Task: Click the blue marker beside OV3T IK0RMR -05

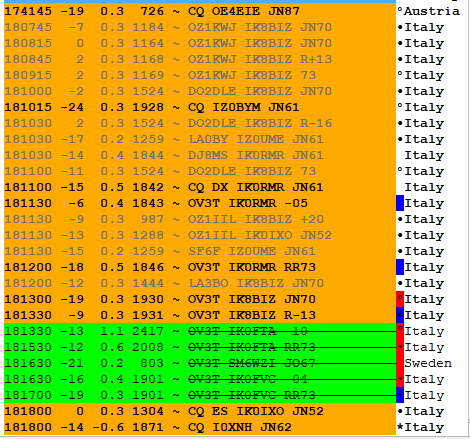Action: pyautogui.click(x=400, y=203)
